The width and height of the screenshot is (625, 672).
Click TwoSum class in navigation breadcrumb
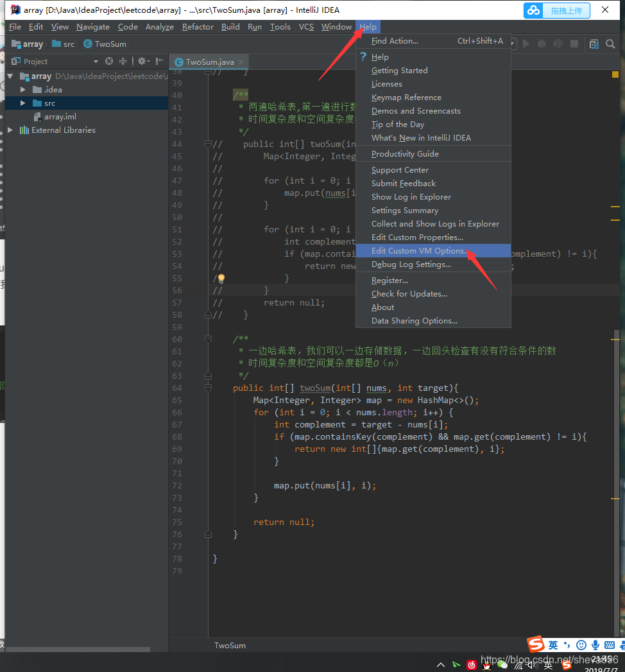click(x=105, y=44)
